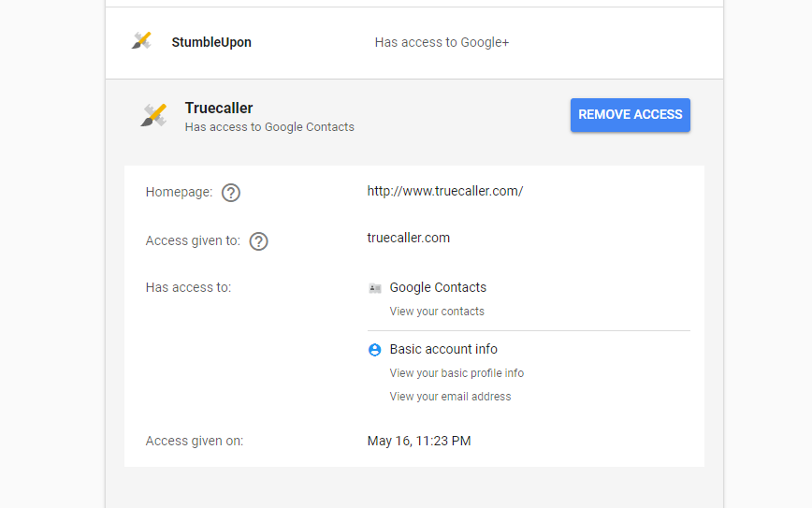Click the 'Basic account info' heading
Viewport: 812px width, 508px height.
[x=443, y=349]
